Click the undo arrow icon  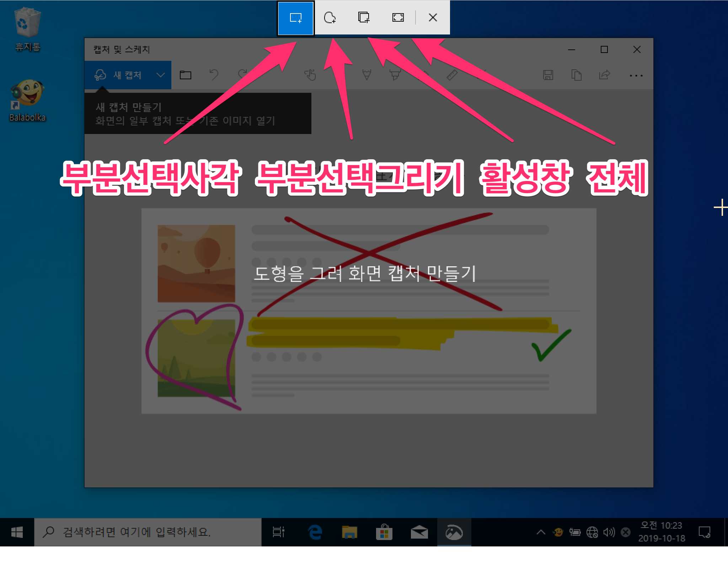214,75
